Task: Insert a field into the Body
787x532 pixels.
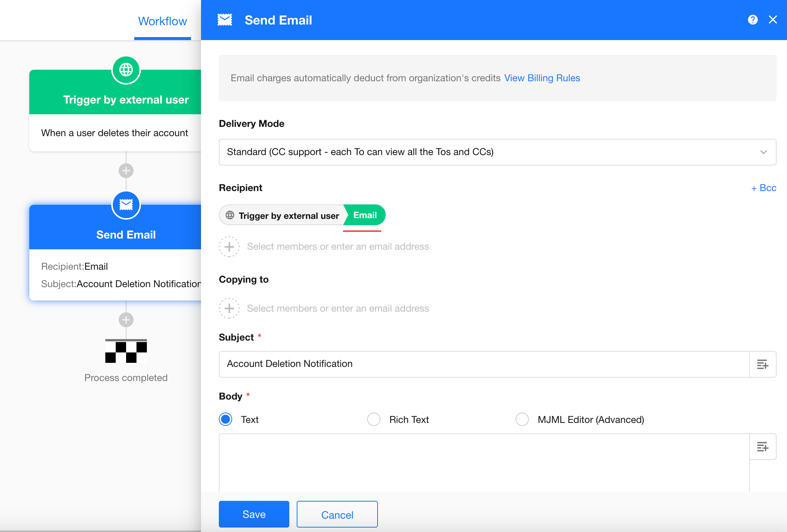Action: point(763,447)
